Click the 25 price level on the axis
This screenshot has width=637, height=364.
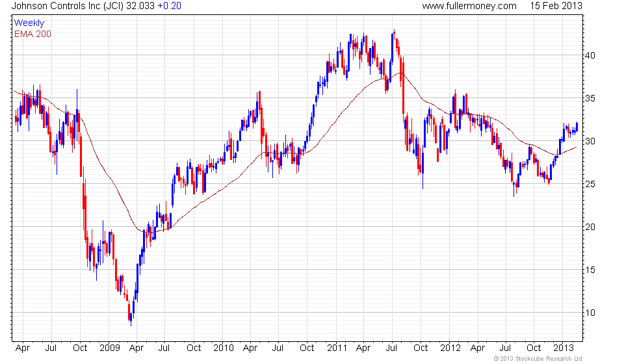pyautogui.click(x=590, y=184)
